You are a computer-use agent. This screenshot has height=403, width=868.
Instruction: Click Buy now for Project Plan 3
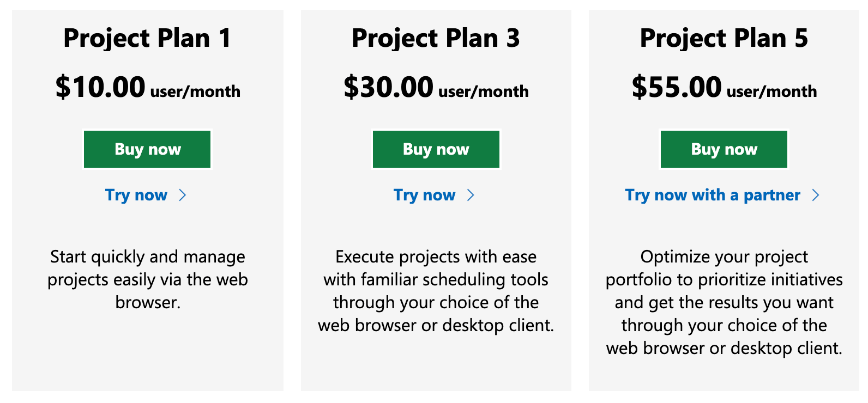point(436,149)
